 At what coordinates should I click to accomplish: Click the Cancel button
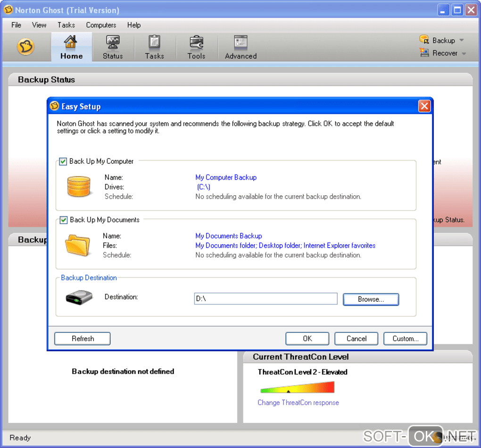[x=356, y=339]
